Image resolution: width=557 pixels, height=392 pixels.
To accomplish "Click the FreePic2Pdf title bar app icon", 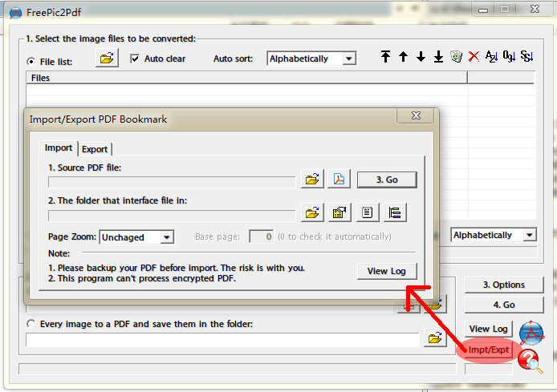I will pyautogui.click(x=15, y=13).
